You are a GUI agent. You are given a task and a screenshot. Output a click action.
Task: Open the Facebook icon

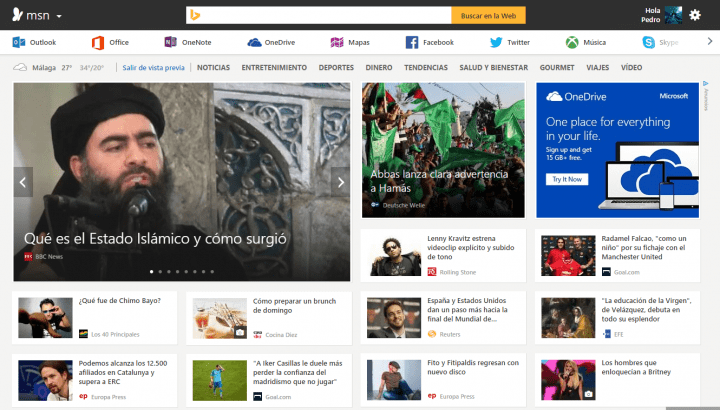click(412, 42)
